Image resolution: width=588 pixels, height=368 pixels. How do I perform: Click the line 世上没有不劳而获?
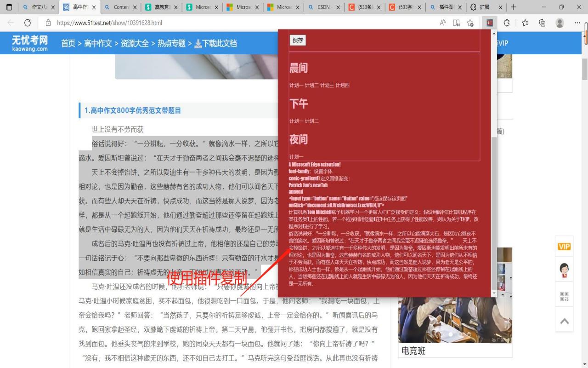click(x=118, y=130)
